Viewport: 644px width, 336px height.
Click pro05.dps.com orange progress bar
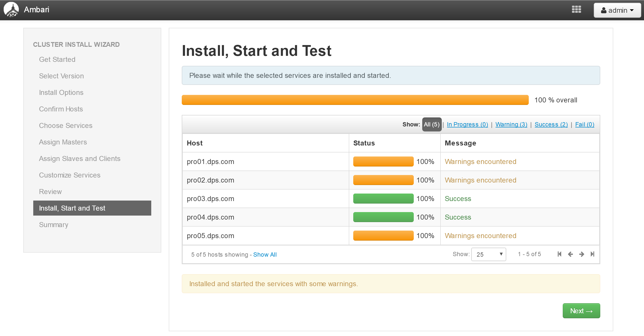(383, 236)
